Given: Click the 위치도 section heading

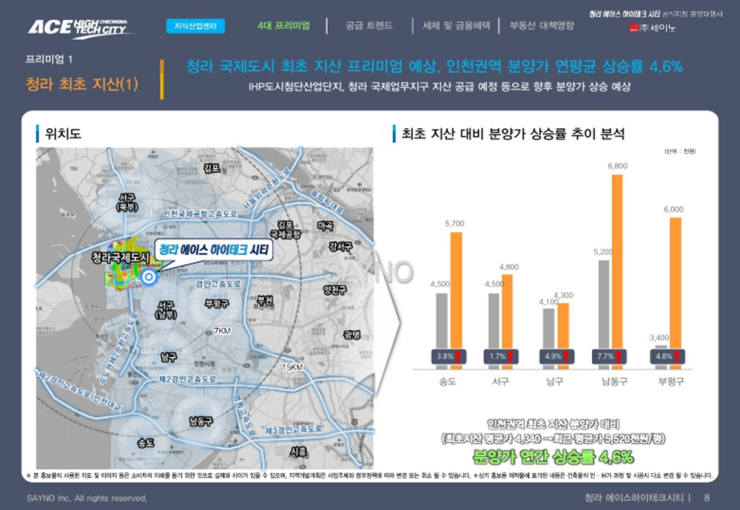Looking at the screenshot, I should [x=64, y=133].
